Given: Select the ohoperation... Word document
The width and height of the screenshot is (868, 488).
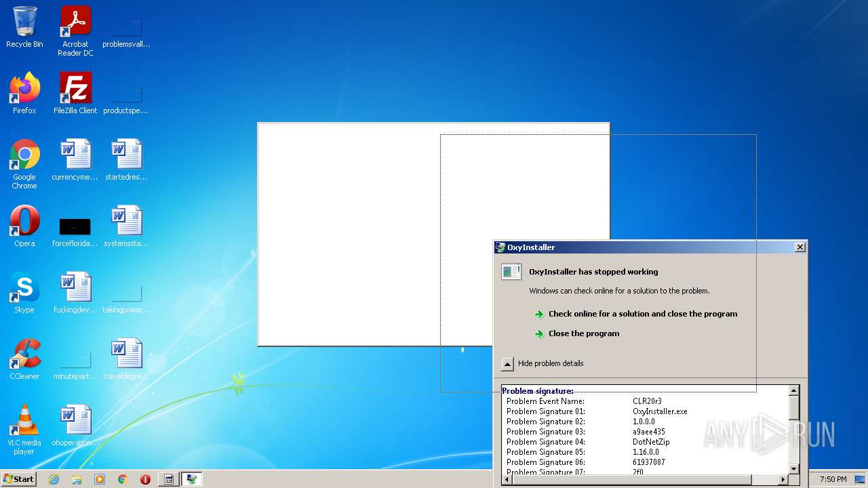Looking at the screenshot, I should click(75, 426).
